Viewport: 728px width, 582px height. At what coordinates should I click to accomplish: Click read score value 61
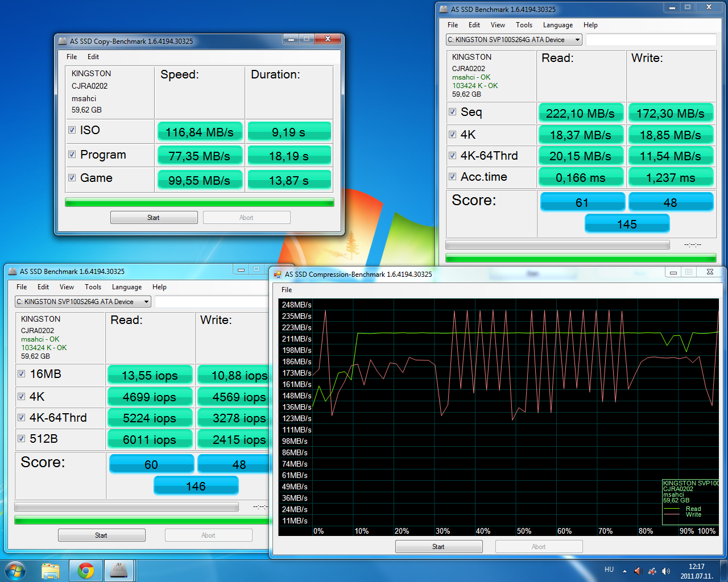(x=582, y=202)
